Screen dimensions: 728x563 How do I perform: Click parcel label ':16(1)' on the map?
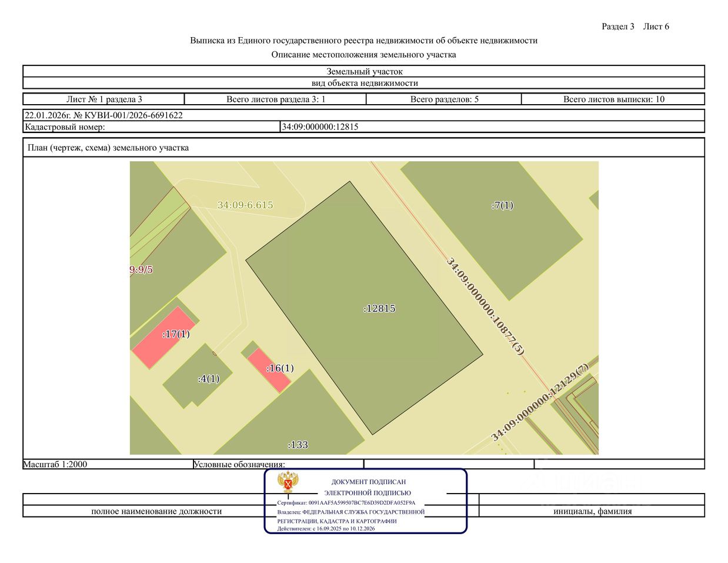point(280,368)
